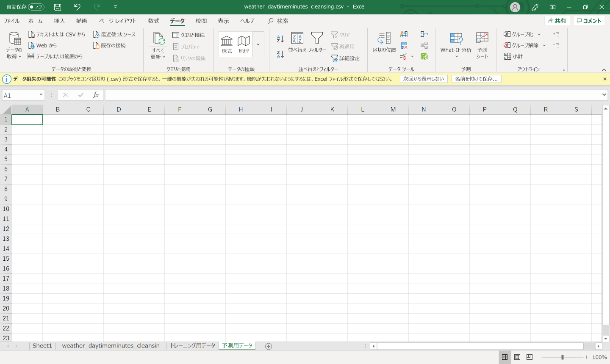Switch to ホーム ribbon tab
Viewport: 610px width, 364px height.
point(36,21)
